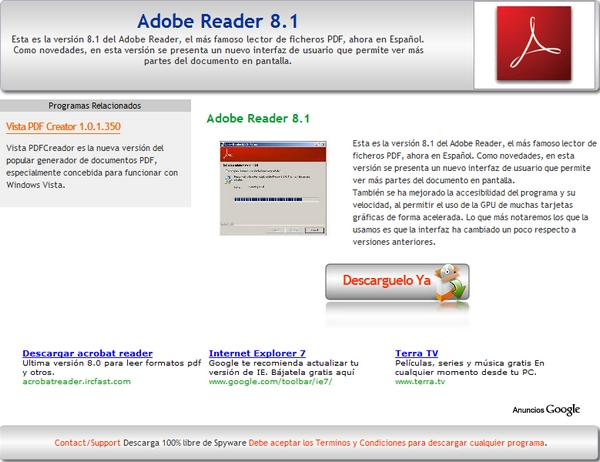Click the www.google.com/toolbar/ie7/ URL

click(271, 382)
